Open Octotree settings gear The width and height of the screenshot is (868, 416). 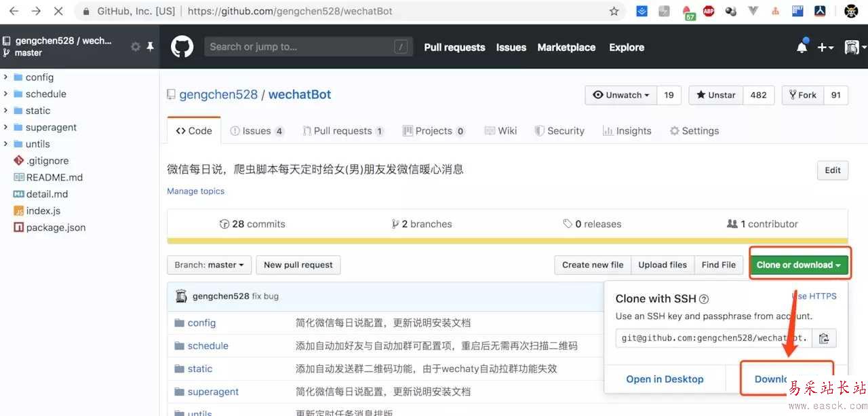(x=135, y=47)
